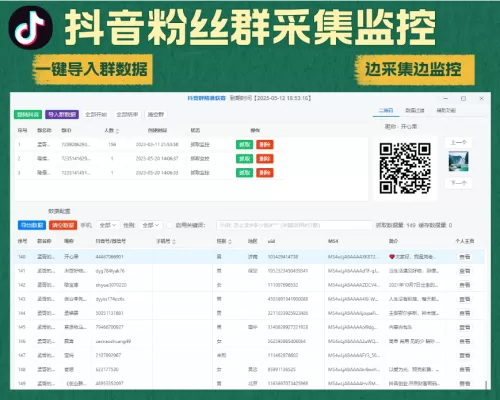Select the highlighted data row 140
500x400 pixels.
(x=250, y=257)
